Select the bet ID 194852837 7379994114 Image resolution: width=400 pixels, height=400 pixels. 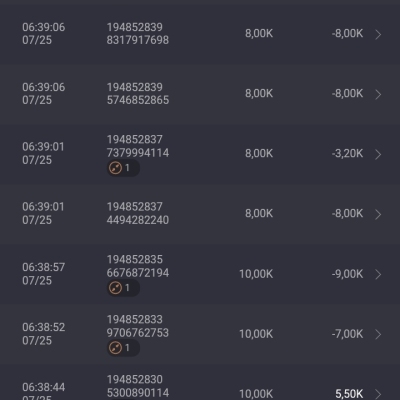click(138, 146)
